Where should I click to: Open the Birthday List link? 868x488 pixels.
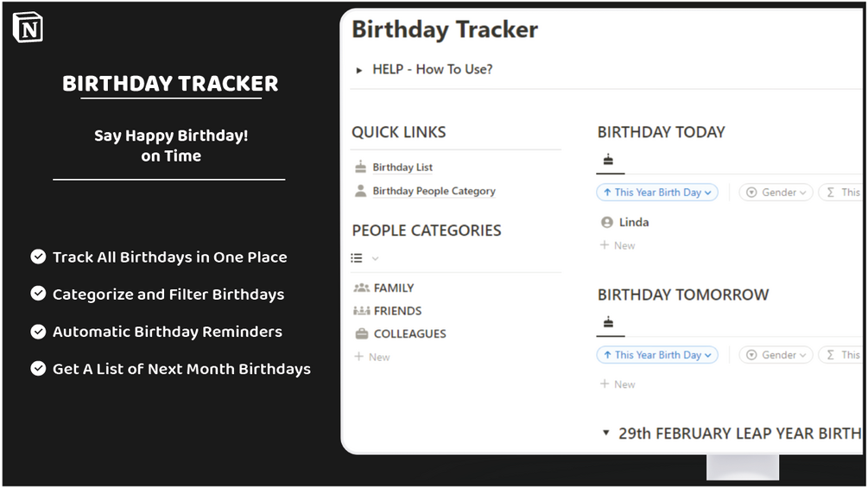[x=402, y=168]
